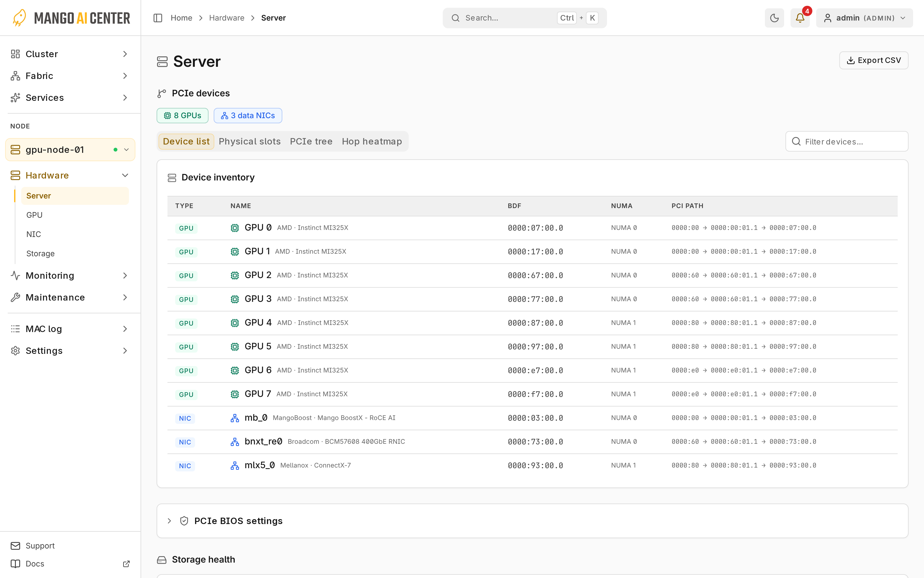
Task: Click the mb_0 network icon
Action: 235,418
